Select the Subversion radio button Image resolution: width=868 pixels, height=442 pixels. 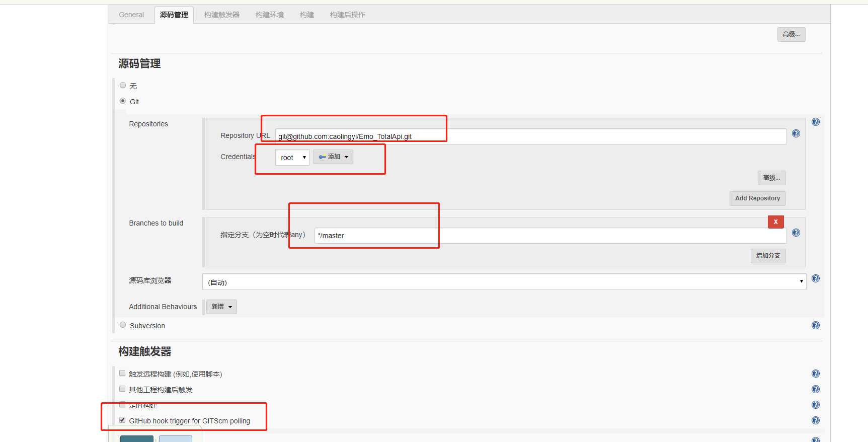pos(123,325)
